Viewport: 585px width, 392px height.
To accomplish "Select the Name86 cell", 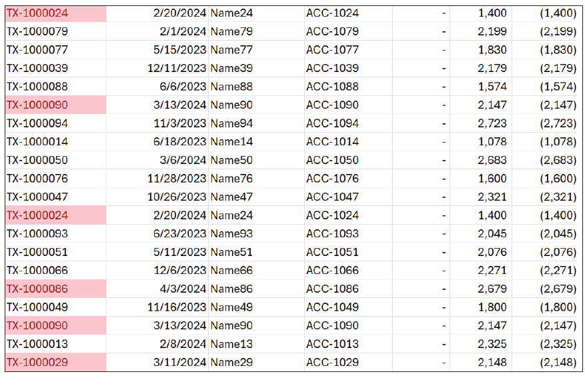I will 231,289.
